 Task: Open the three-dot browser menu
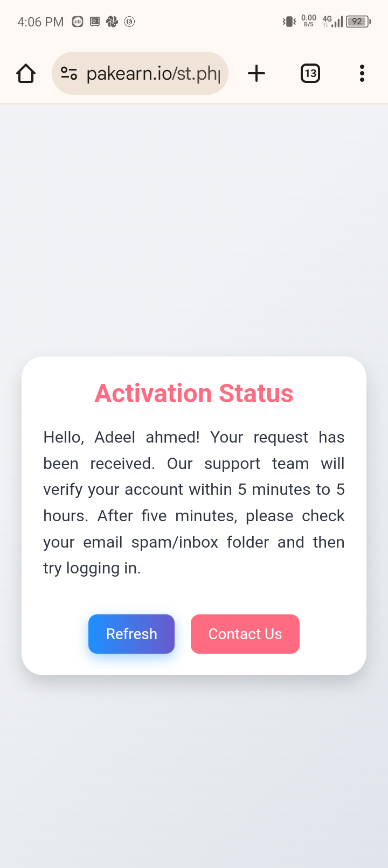click(x=362, y=73)
